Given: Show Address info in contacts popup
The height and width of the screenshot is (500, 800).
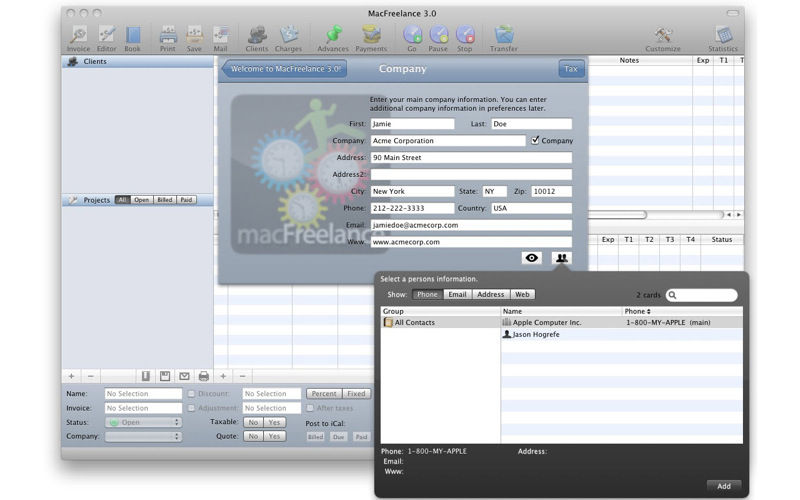Looking at the screenshot, I should tap(490, 294).
